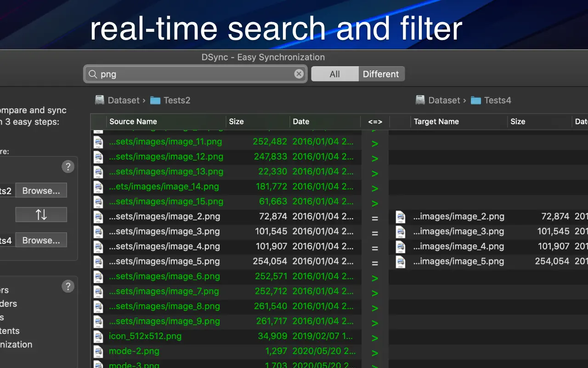
Task: Sort source list by Date column
Action: [301, 121]
